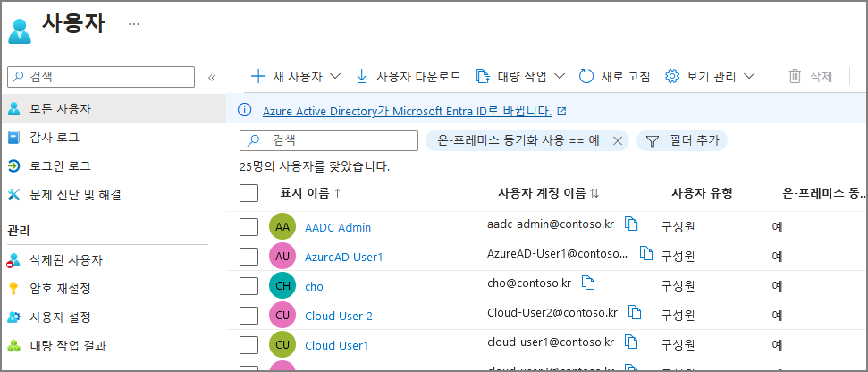Click the 사용자 다운로드 button
Screen dimensions: 868x372
[x=408, y=76]
